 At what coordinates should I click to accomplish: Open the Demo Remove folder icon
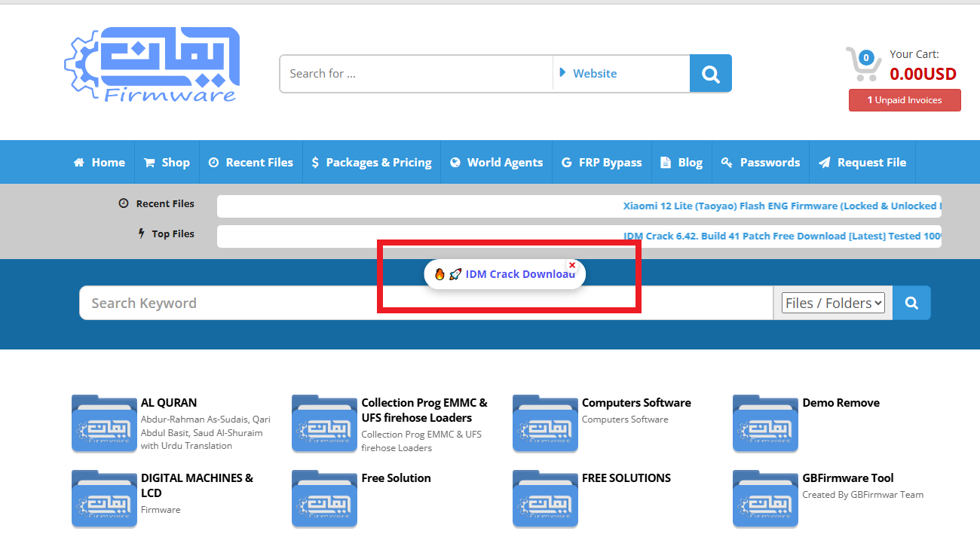point(765,423)
